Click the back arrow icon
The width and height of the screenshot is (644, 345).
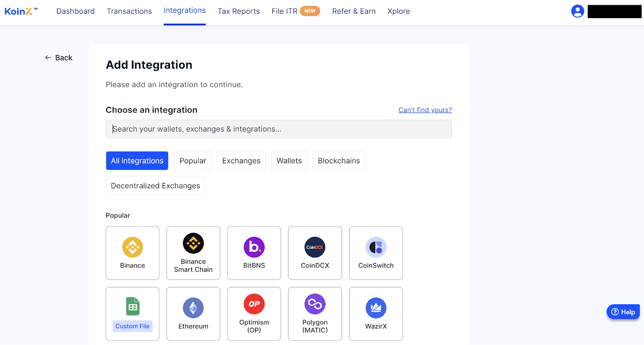click(x=48, y=58)
